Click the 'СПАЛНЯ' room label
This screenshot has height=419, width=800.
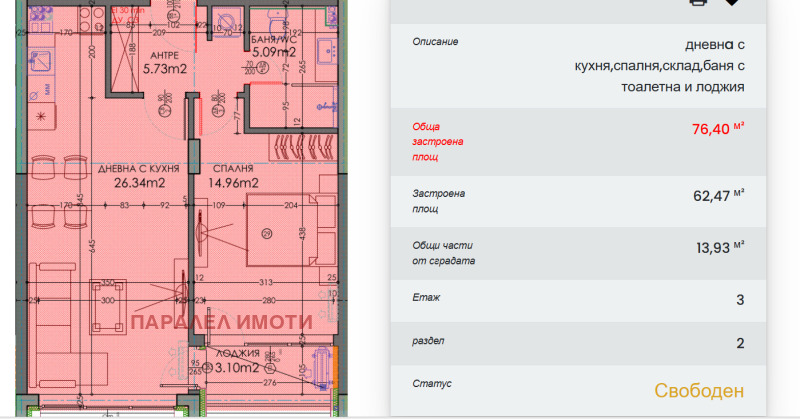tap(233, 168)
